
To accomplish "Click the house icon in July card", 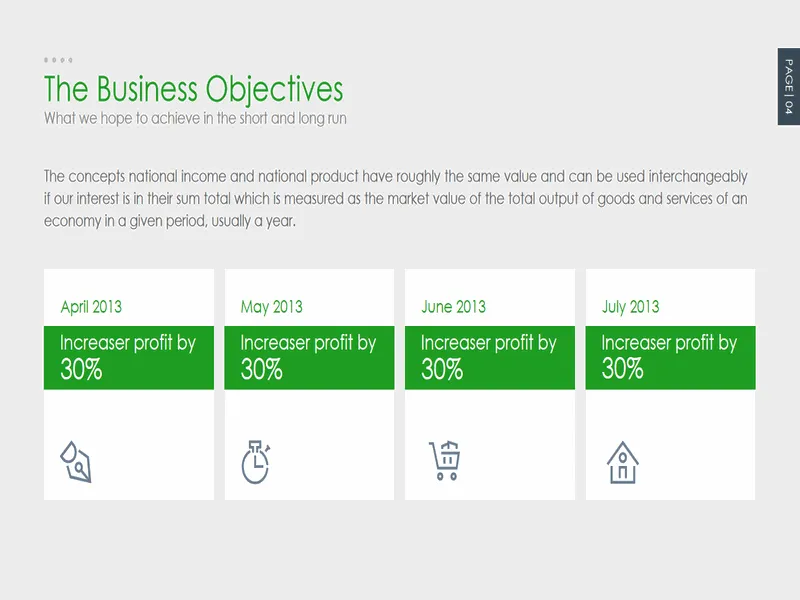I will (x=622, y=462).
